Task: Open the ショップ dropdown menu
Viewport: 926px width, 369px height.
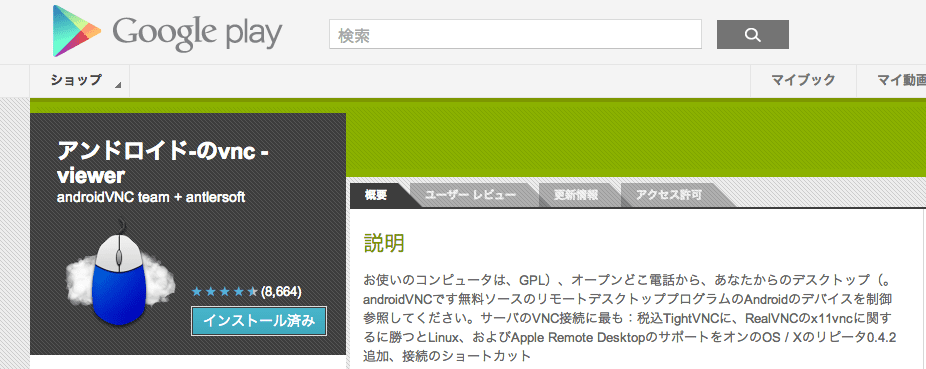Action: coord(80,81)
